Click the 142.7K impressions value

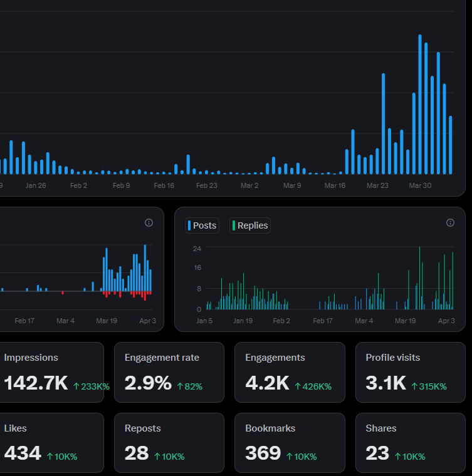[x=36, y=383]
